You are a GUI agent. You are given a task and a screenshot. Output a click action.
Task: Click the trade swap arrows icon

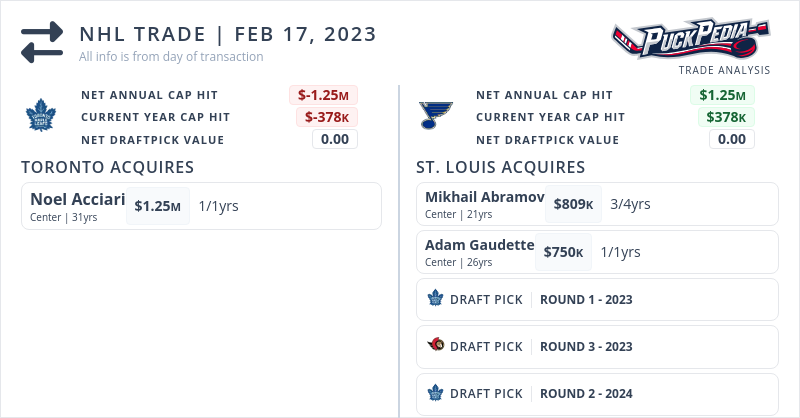(42, 42)
